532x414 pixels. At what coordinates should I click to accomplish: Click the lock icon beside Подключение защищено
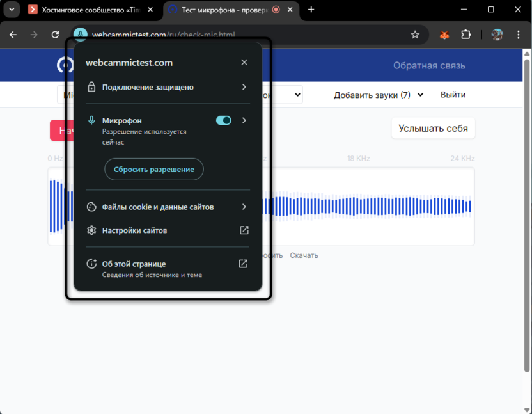91,87
